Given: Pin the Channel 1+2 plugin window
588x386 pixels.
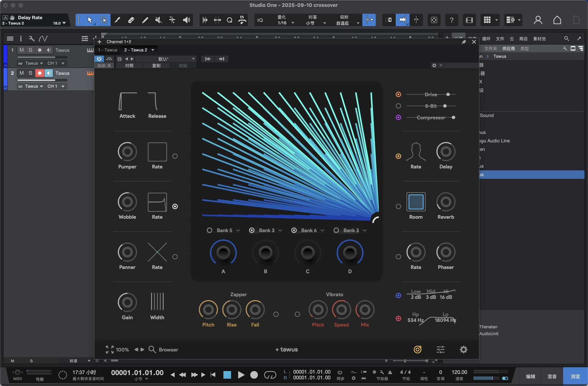Looking at the screenshot, I should (x=464, y=42).
